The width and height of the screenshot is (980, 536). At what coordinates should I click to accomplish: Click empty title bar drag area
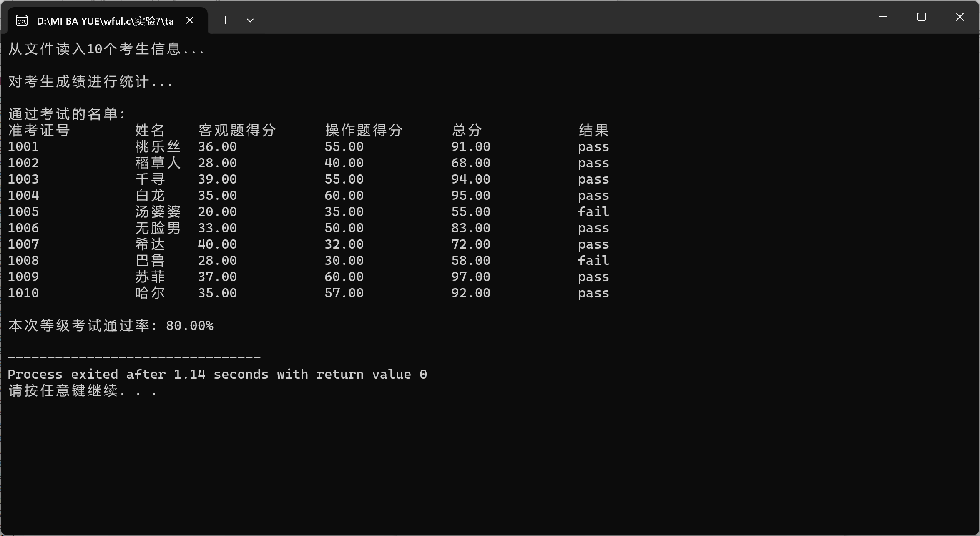pyautogui.click(x=542, y=17)
